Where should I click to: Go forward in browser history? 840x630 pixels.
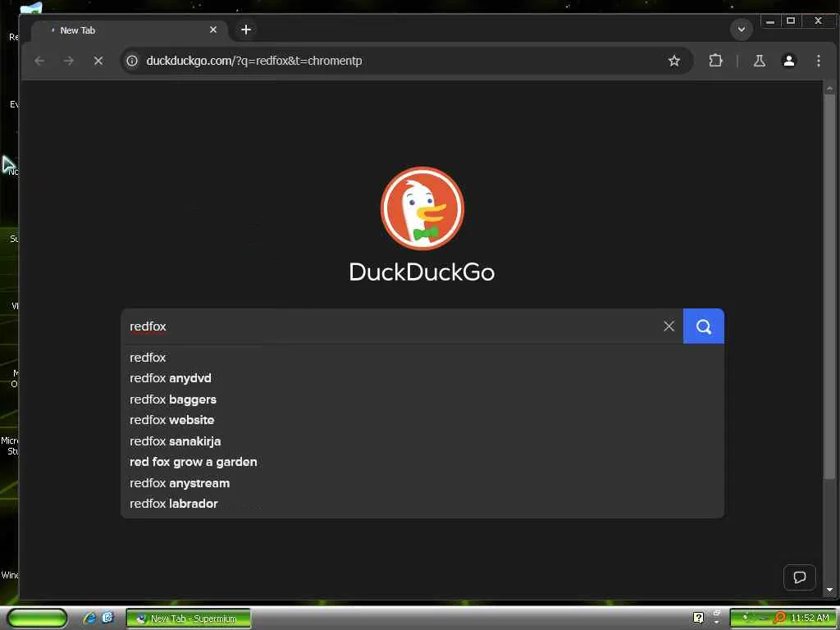pos(69,61)
